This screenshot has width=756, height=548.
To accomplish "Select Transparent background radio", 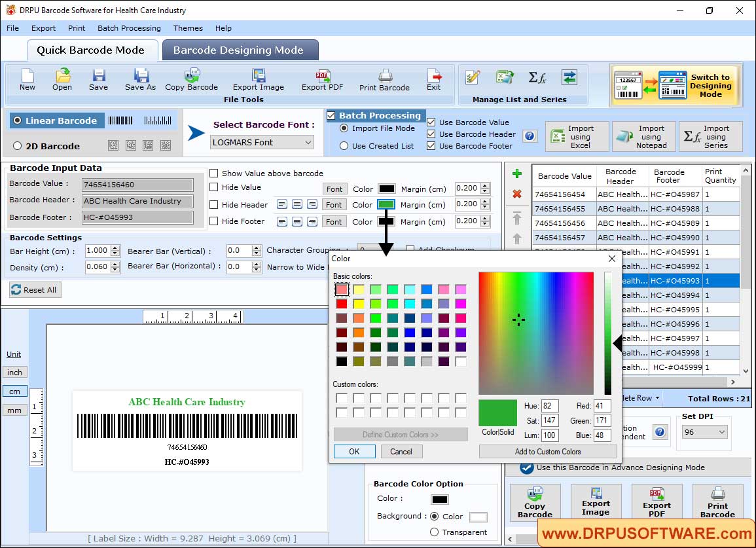I will [x=434, y=532].
